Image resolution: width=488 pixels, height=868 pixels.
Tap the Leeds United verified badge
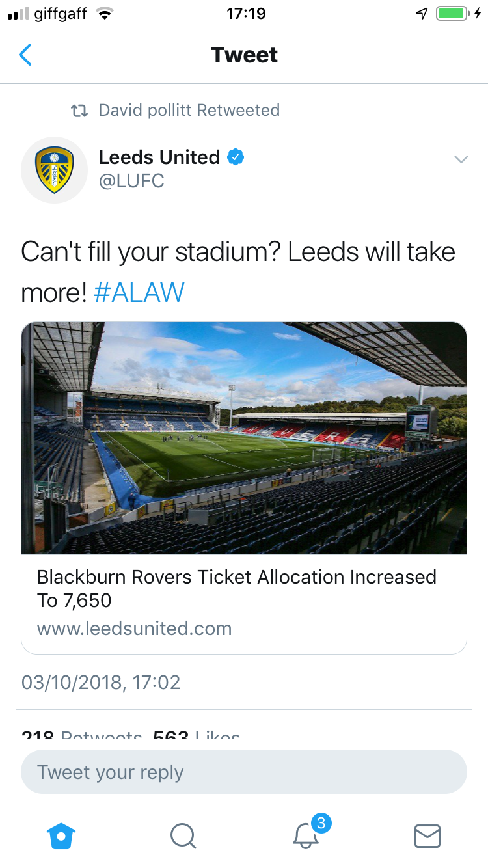click(x=236, y=157)
